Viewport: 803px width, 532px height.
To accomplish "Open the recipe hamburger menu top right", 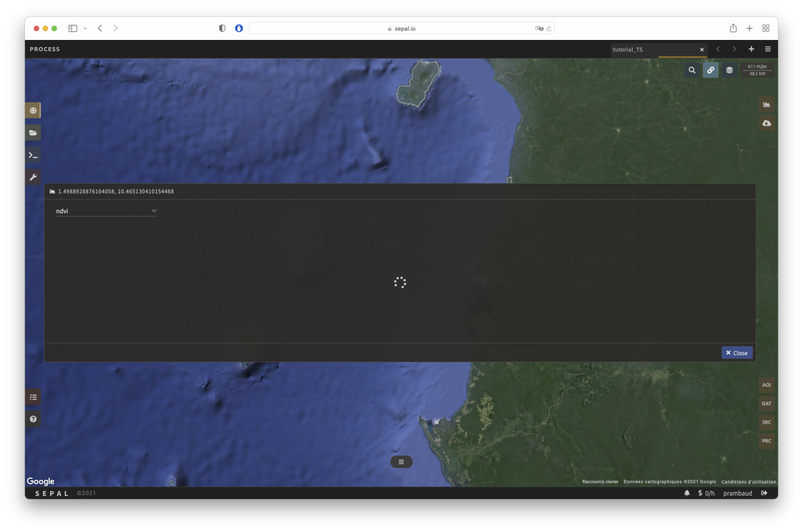I will 768,49.
